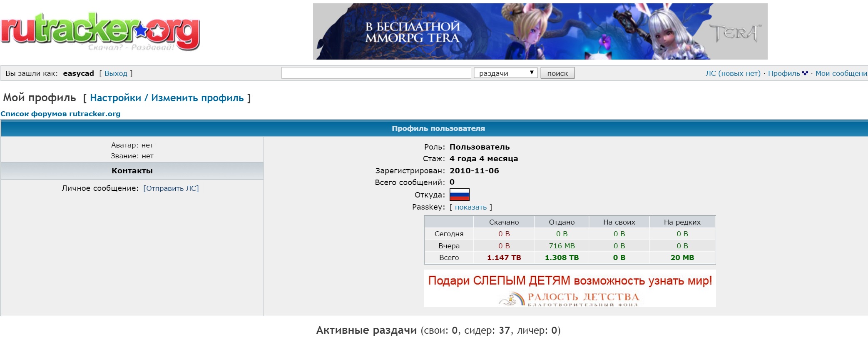Expand the раздачи search category dropdown
Viewport: 868px width, 360px height.
(x=506, y=73)
